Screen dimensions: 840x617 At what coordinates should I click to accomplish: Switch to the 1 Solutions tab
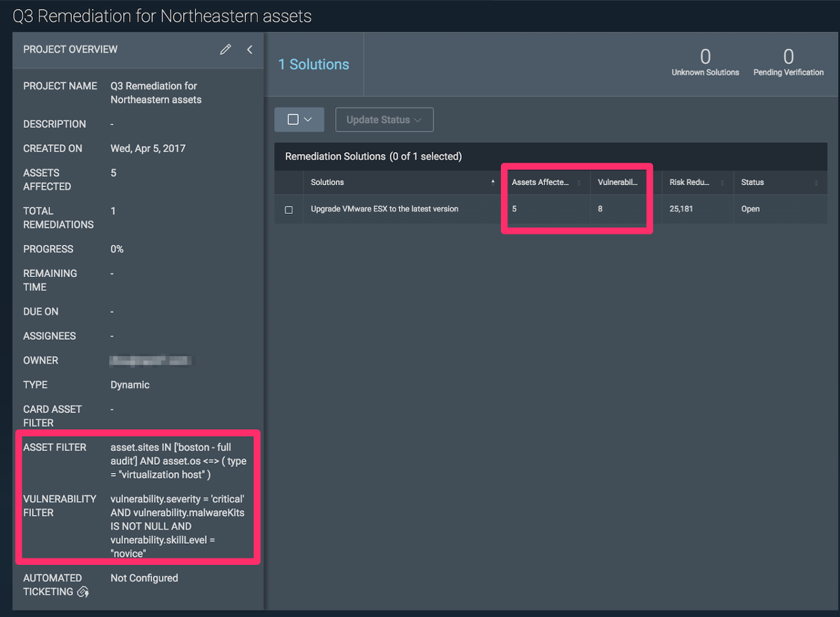coord(314,64)
